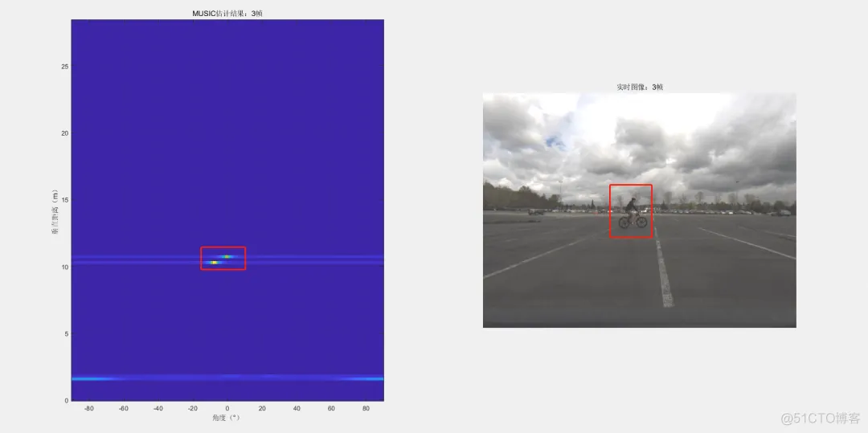This screenshot has width=868, height=433.
Task: Click x-axis tick label 40
Action: tap(297, 409)
